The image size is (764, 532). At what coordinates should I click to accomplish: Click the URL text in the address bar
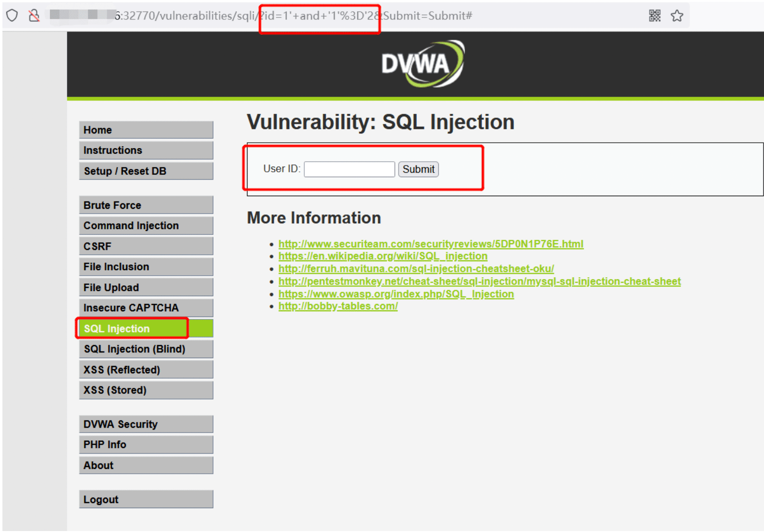[293, 16]
